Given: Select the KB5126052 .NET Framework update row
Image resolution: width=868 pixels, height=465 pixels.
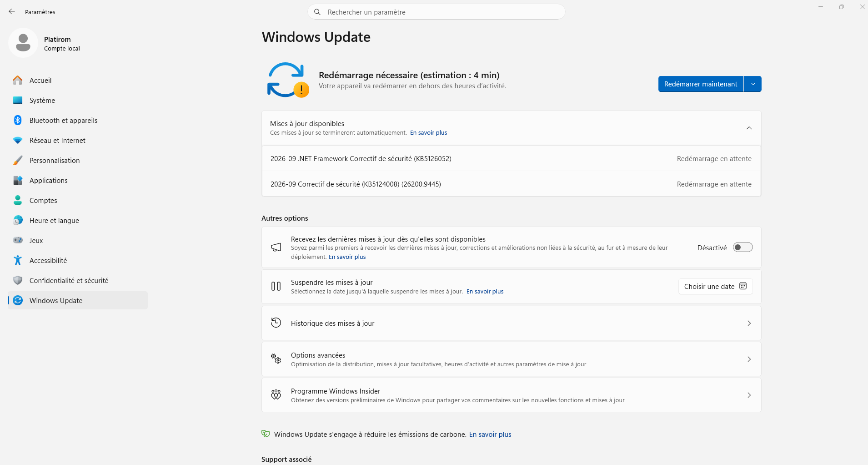Looking at the screenshot, I should click(x=511, y=158).
